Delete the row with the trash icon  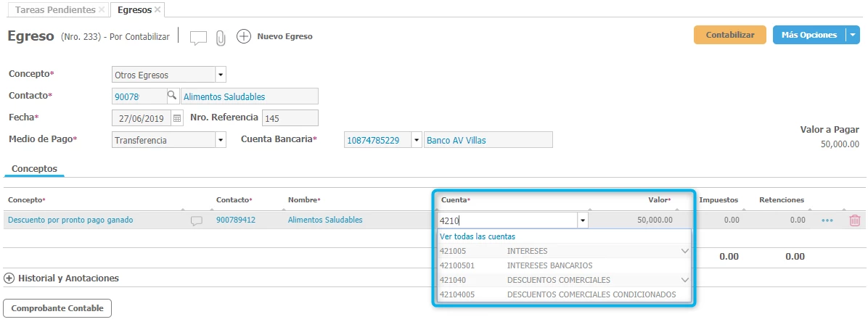coord(854,220)
